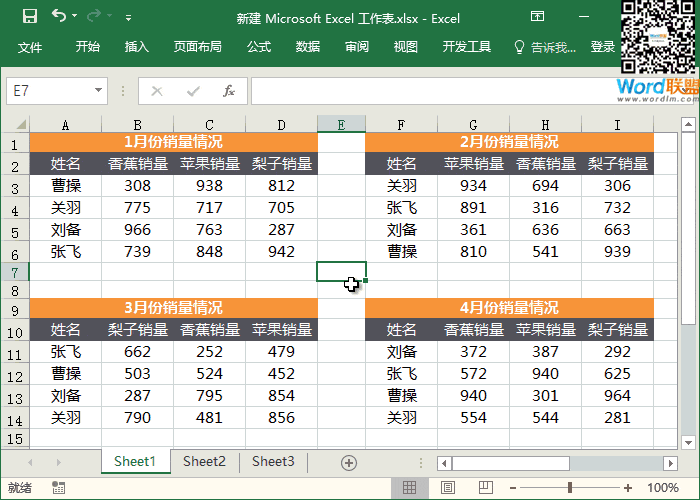Open the 文件 file menu
The image size is (700, 500).
pos(30,47)
